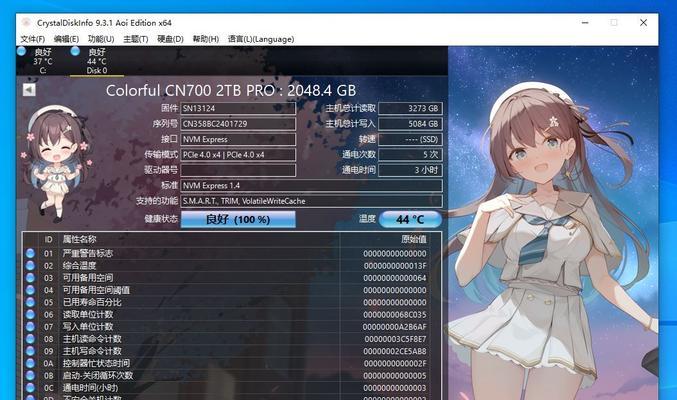Click status orb for attribute 0A 控制器忙状态时间
Image resolution: width=677 pixels, height=400 pixels.
(x=30, y=363)
